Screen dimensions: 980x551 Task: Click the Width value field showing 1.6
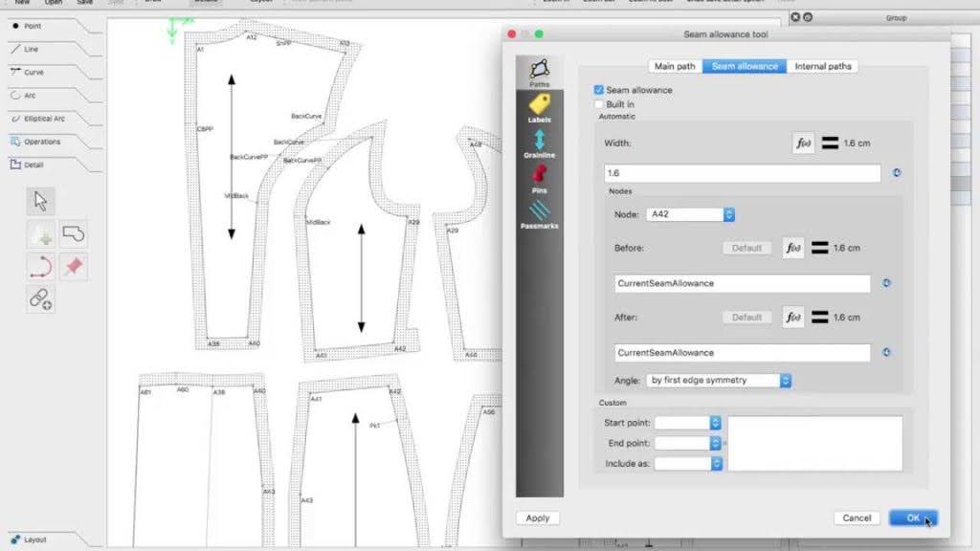(x=742, y=173)
